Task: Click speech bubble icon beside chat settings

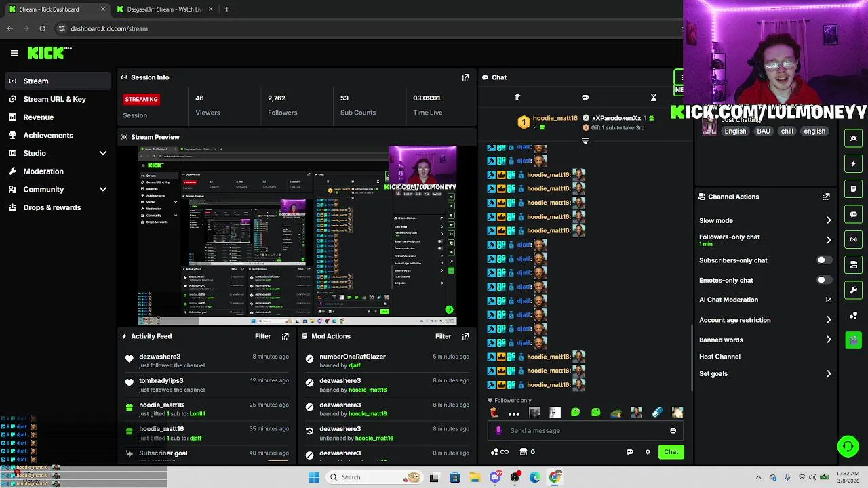Action: [x=629, y=452]
